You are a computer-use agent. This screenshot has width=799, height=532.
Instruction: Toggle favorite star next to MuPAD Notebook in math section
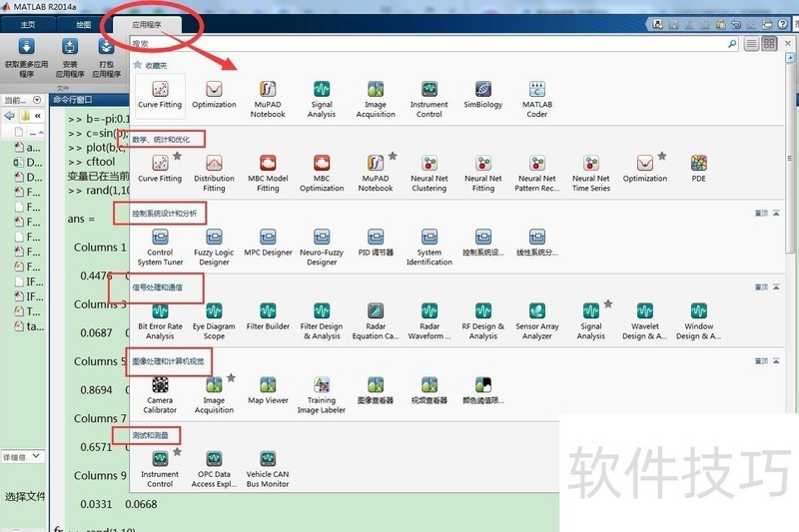pyautogui.click(x=393, y=156)
